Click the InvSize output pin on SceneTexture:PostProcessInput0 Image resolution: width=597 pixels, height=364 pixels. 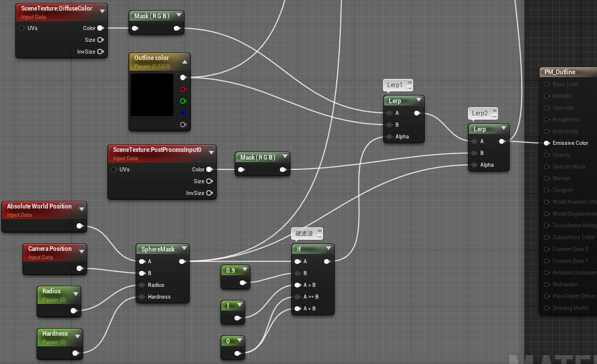(x=207, y=193)
